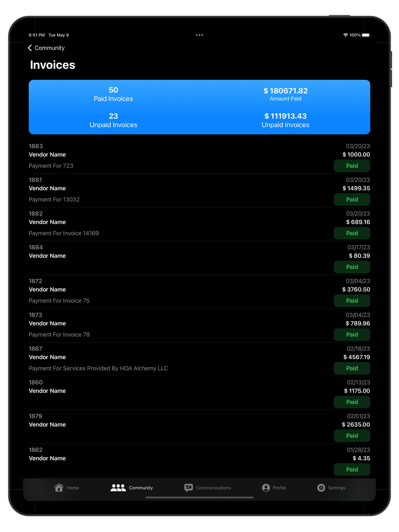Tap the date 02/18/23
The width and height of the screenshot is (399, 532).
click(x=358, y=349)
